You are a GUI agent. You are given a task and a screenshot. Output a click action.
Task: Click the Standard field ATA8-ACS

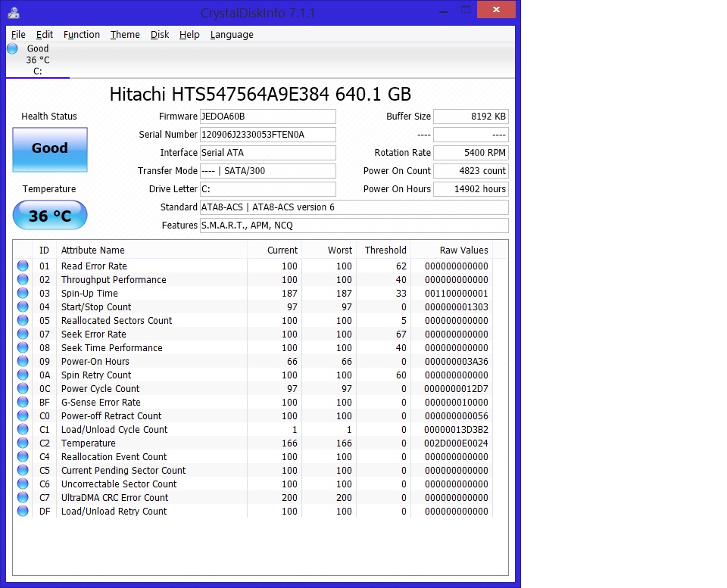tap(354, 207)
